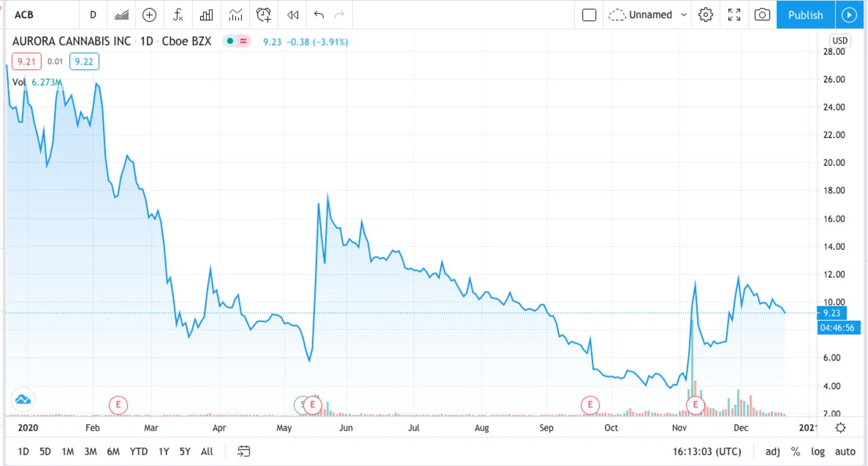
Task: Toggle percent scale mode
Action: click(796, 452)
